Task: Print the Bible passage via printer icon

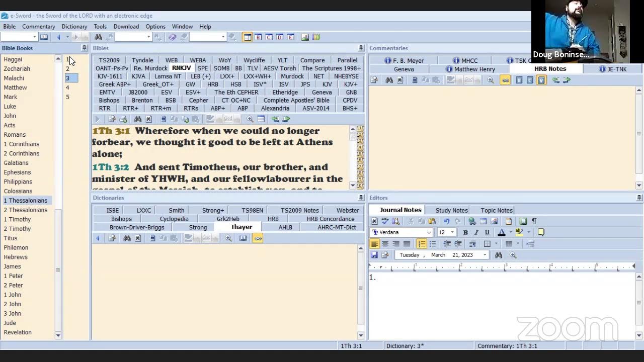Action: coord(123,119)
